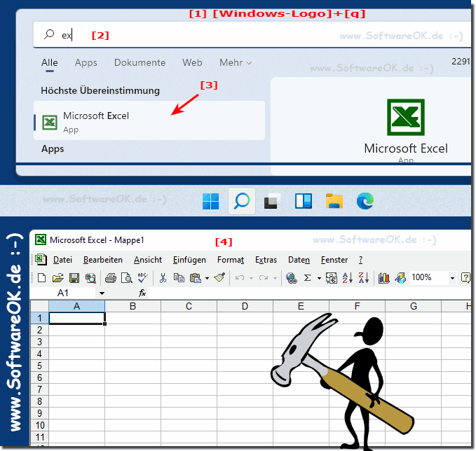Open Task View on the taskbar
Viewport: 476px width, 451px height.
click(272, 202)
